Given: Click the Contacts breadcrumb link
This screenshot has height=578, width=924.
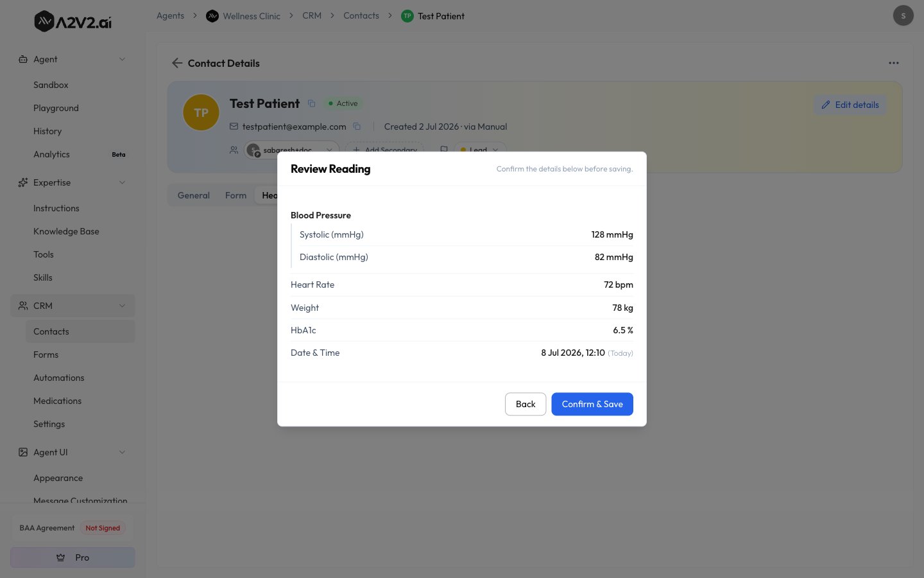Looking at the screenshot, I should (x=361, y=15).
